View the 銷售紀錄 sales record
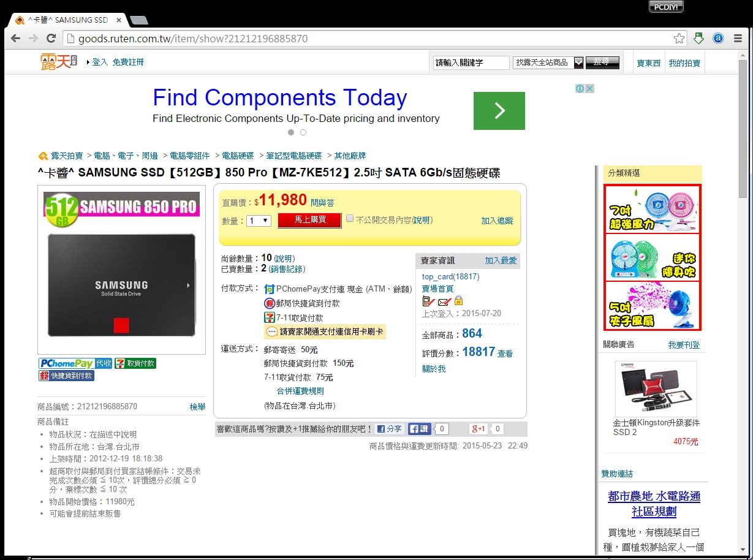Screen dimensions: 753x560 tap(287, 268)
